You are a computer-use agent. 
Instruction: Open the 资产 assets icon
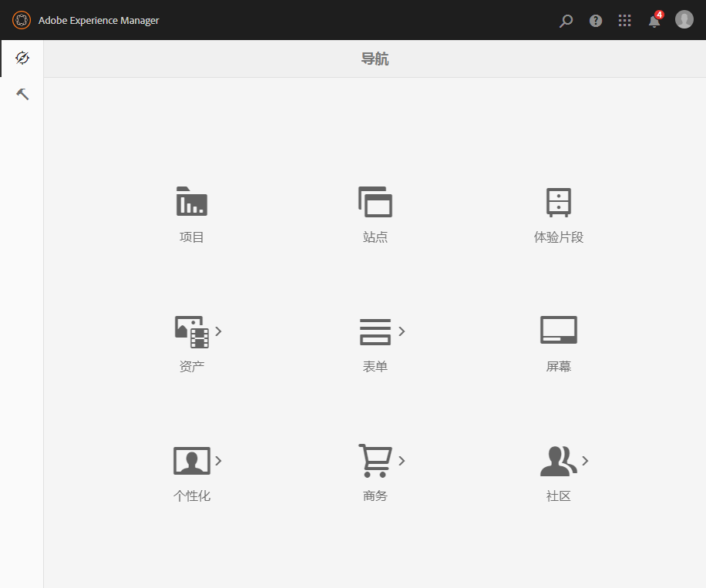coord(192,332)
